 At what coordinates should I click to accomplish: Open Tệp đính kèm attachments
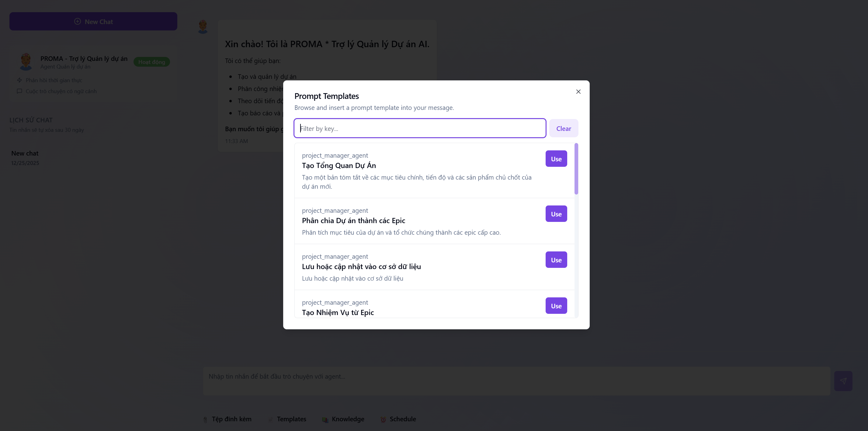(228, 419)
